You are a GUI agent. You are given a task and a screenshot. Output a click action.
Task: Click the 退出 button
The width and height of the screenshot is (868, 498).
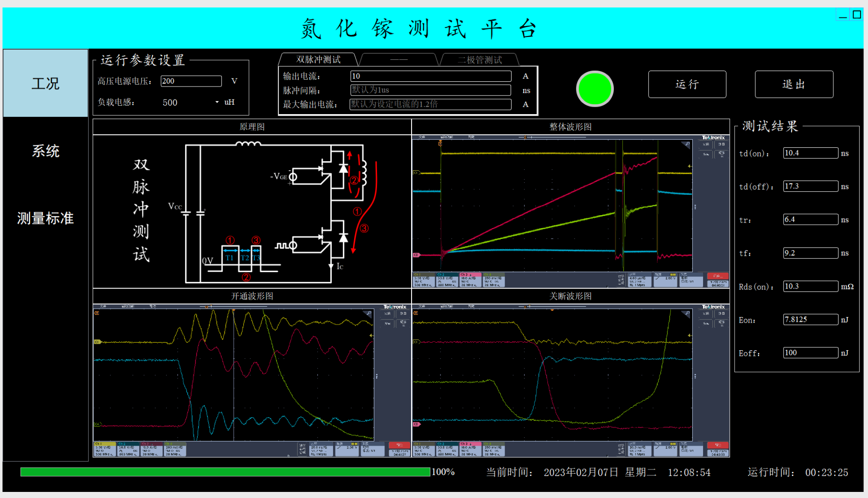click(794, 84)
